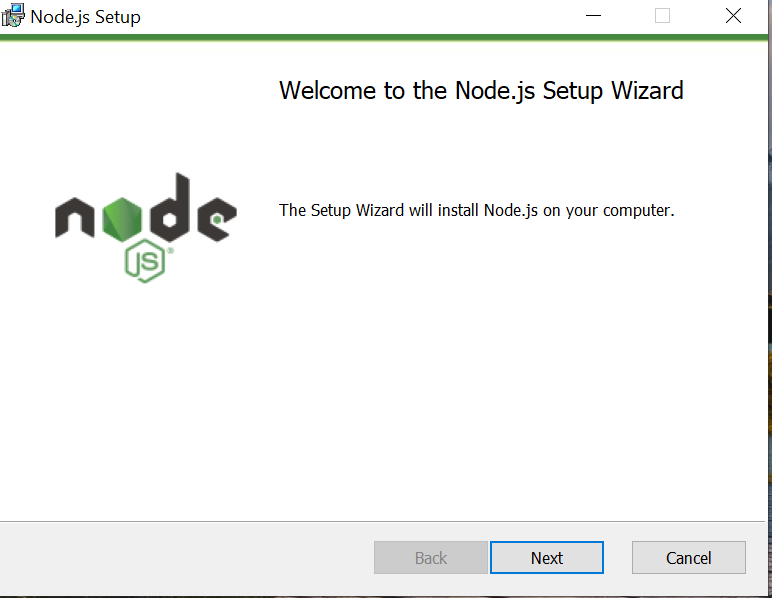Cancel the Node.js setup
This screenshot has height=598, width=772.
[688, 558]
